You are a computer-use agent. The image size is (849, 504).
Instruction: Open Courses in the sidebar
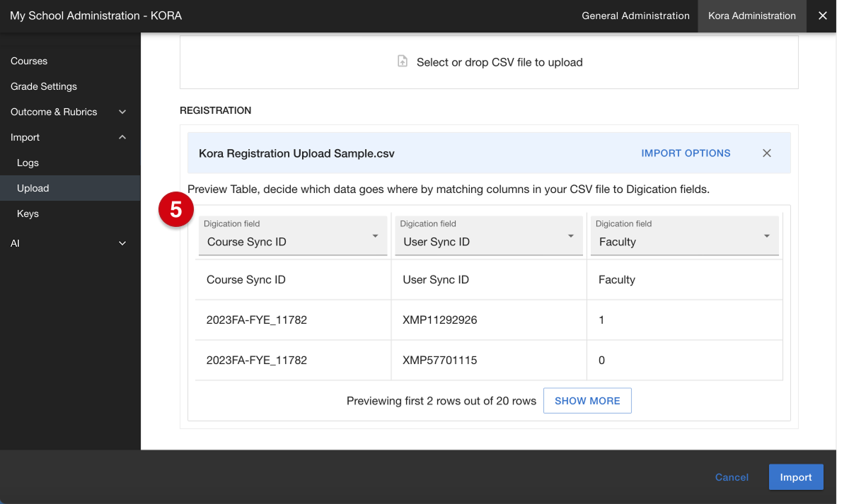point(70,61)
